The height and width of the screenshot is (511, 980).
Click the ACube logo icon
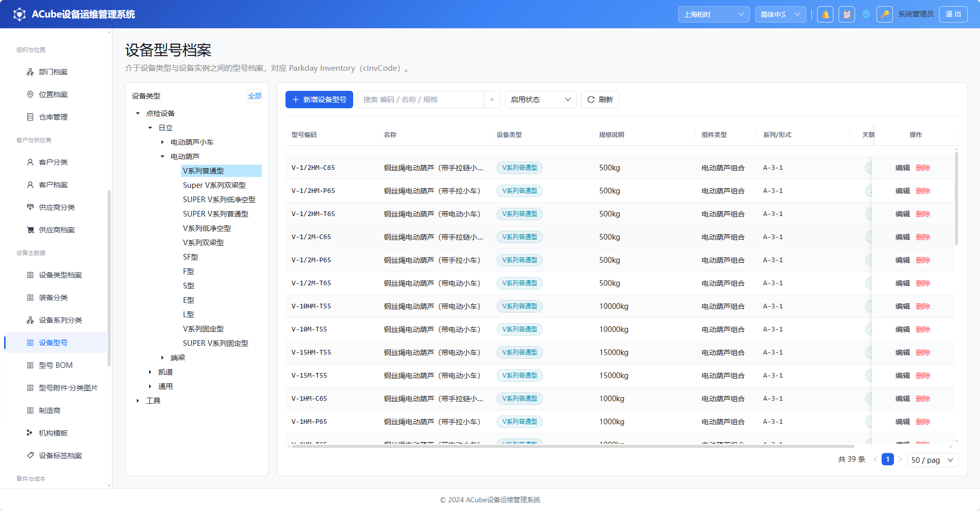19,14
